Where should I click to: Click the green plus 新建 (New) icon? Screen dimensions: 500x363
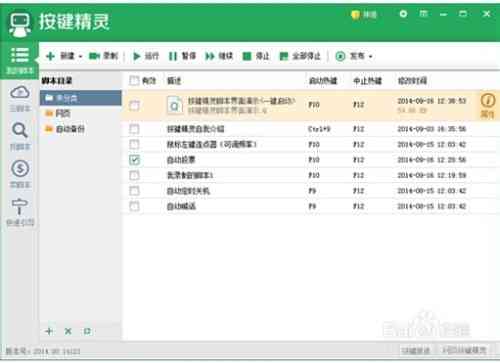[50, 56]
